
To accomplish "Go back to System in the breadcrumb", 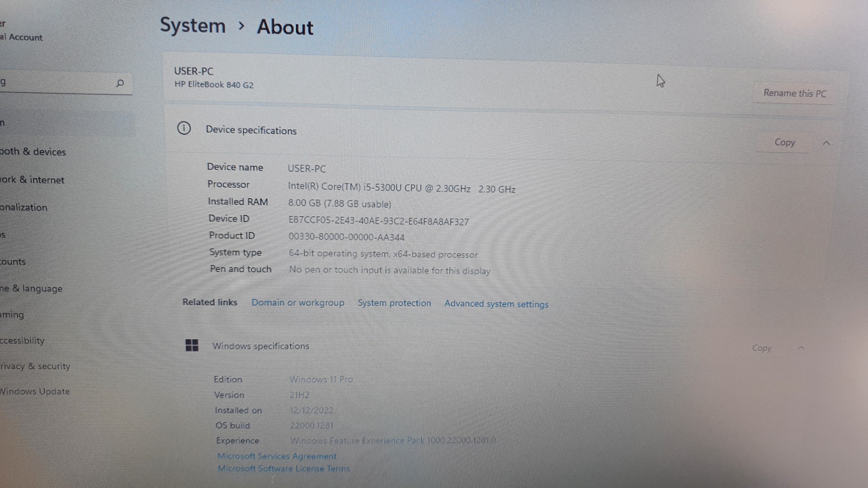I will [x=193, y=25].
